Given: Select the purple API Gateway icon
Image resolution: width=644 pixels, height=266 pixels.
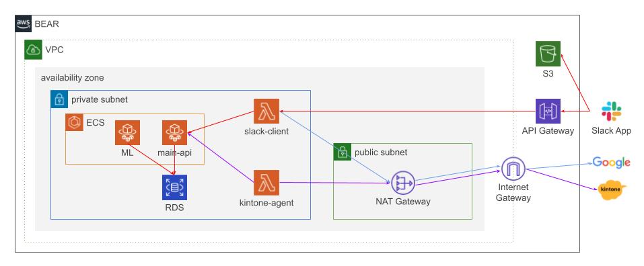Looking at the screenshot, I should (548, 111).
